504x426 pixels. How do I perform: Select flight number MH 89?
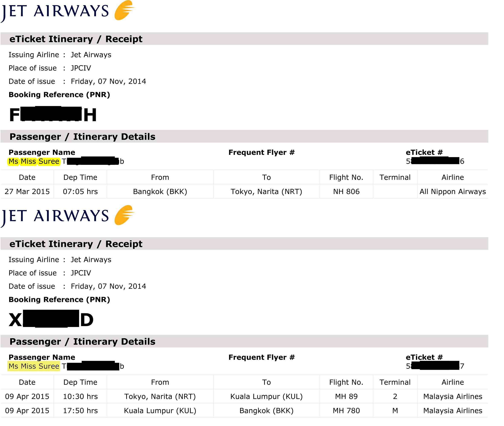coord(346,396)
